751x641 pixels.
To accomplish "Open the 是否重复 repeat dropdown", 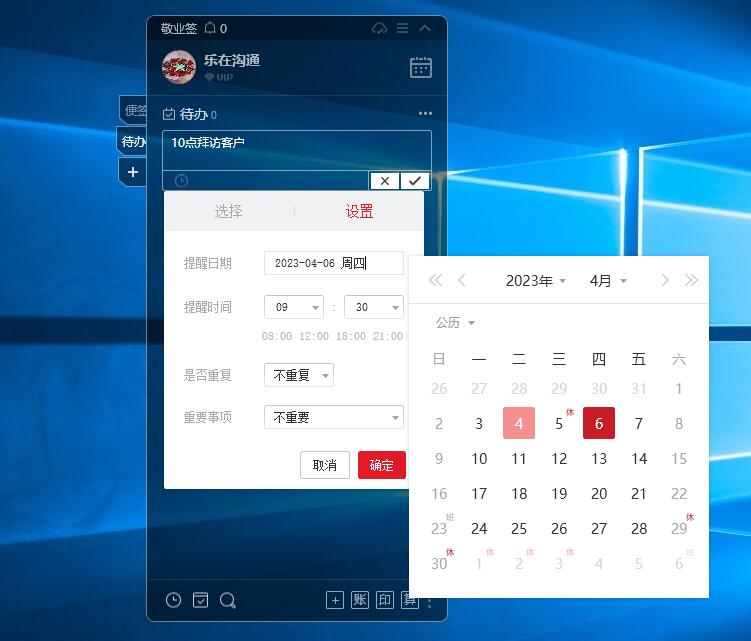I will point(298,375).
